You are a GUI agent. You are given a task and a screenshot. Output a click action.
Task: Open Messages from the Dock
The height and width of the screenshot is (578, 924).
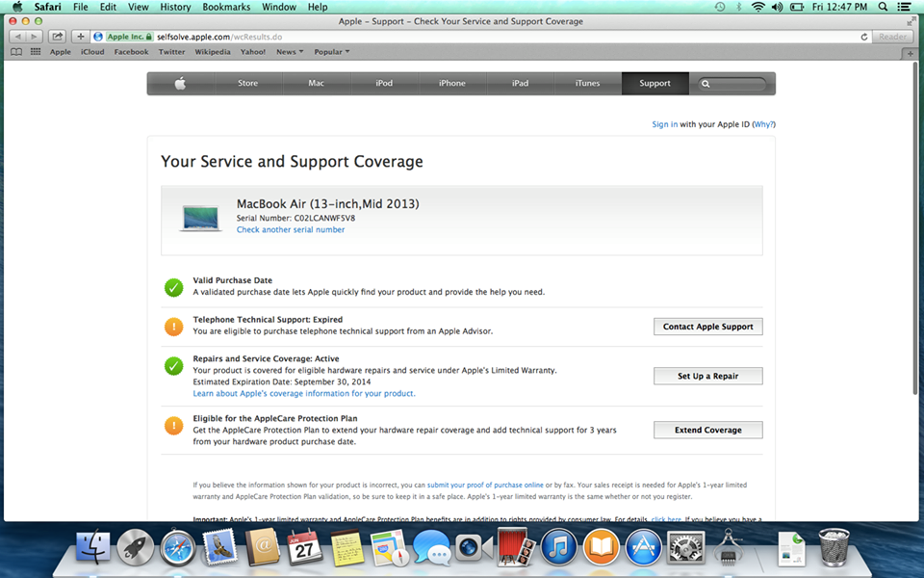click(x=431, y=547)
